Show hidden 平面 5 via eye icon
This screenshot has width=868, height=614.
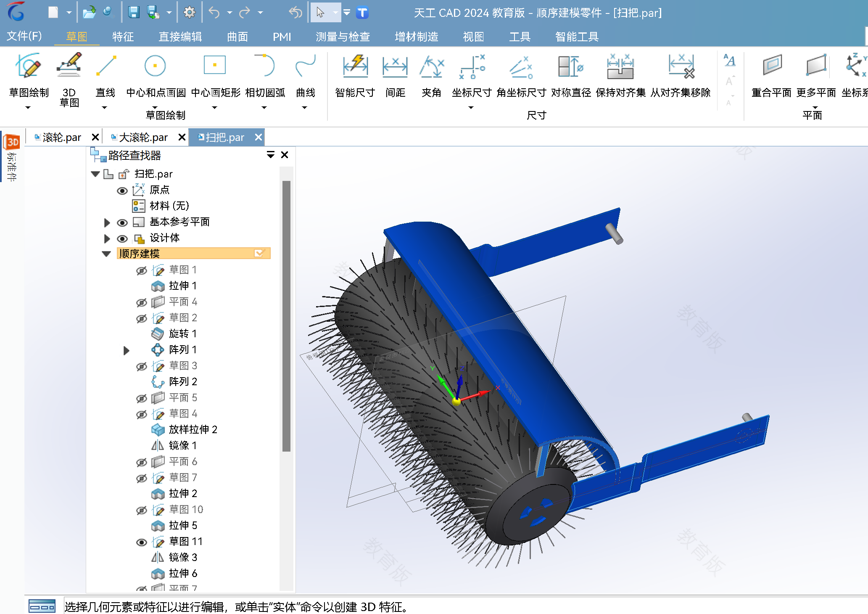coord(142,398)
